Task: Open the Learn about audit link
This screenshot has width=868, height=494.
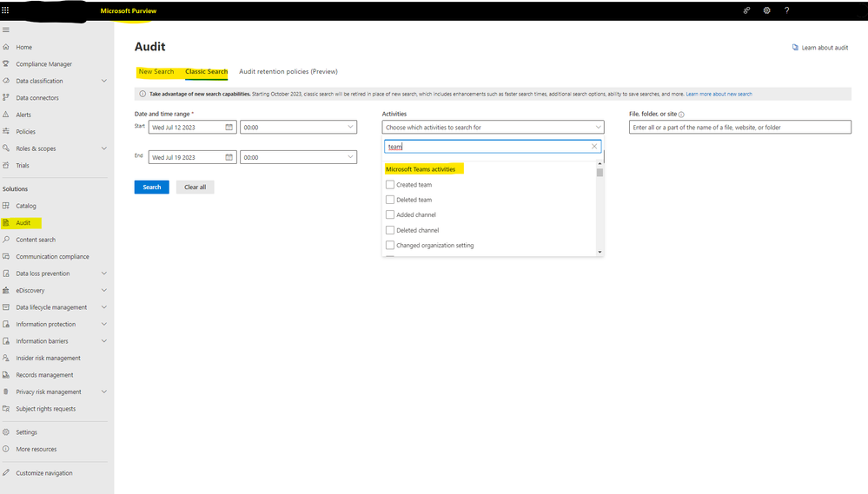Action: 820,48
